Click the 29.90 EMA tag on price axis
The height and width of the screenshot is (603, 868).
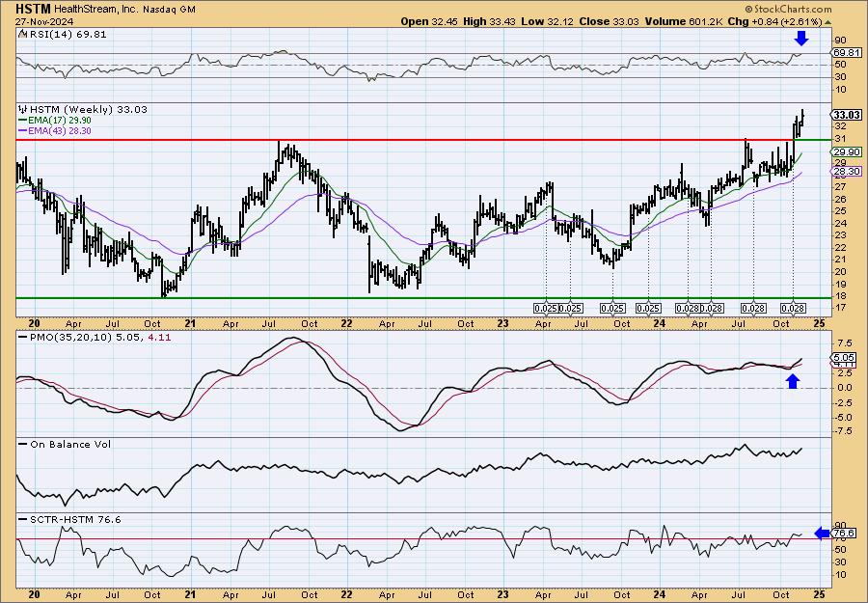point(847,151)
